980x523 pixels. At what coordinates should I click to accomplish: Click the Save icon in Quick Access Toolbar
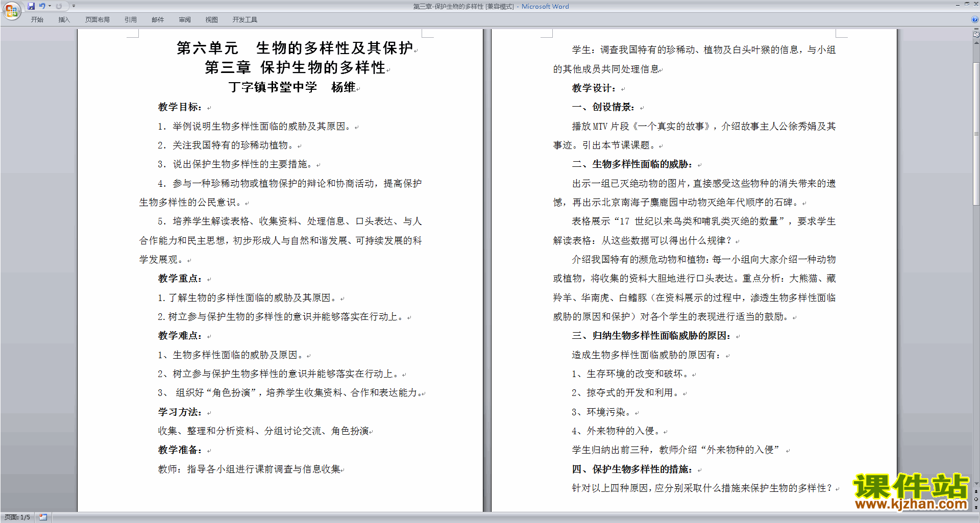pyautogui.click(x=31, y=6)
